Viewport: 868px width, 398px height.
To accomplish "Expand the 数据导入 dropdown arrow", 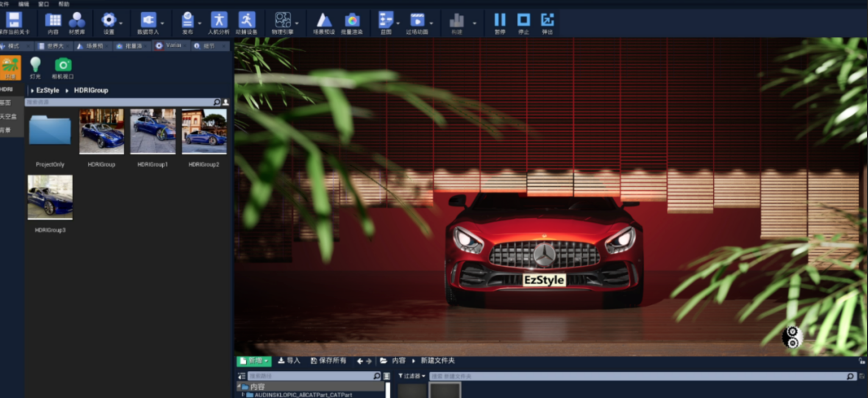I will point(162,23).
